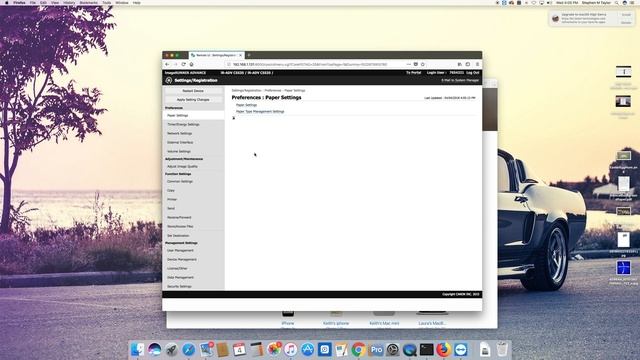Image resolution: width=640 pixels, height=360 pixels.
Task: Click the Pocket icon in the address bar
Action: [x=416, y=64]
